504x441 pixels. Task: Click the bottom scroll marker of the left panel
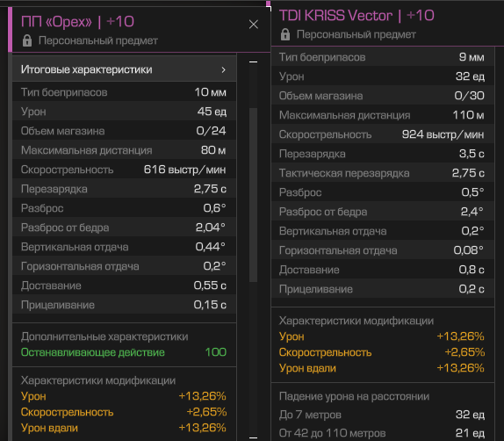point(253,437)
